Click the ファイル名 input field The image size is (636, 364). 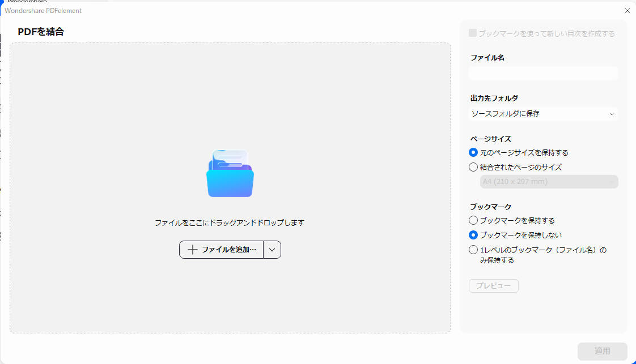(543, 73)
